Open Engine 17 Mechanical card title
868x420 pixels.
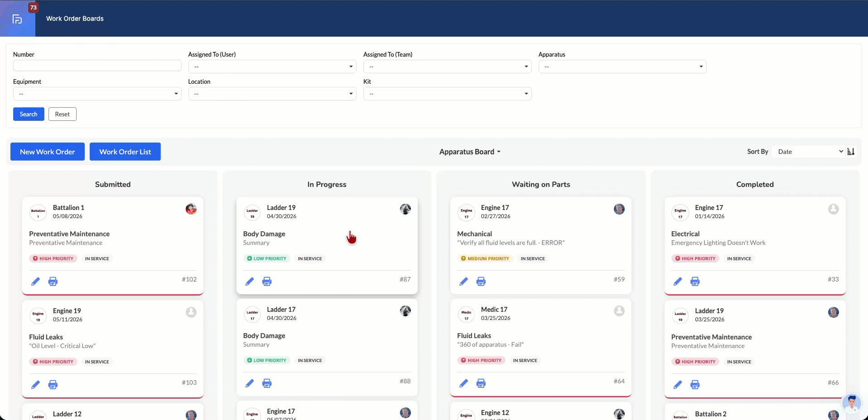(474, 234)
